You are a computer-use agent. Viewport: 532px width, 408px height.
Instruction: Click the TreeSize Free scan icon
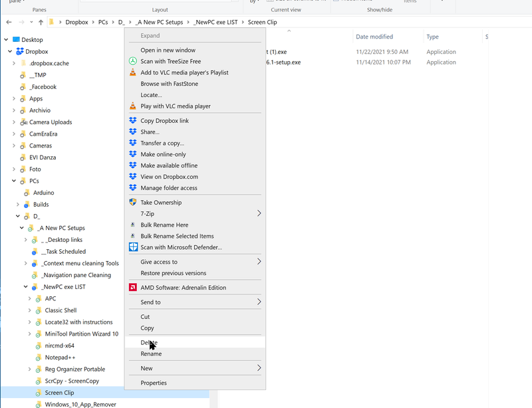pos(133,61)
